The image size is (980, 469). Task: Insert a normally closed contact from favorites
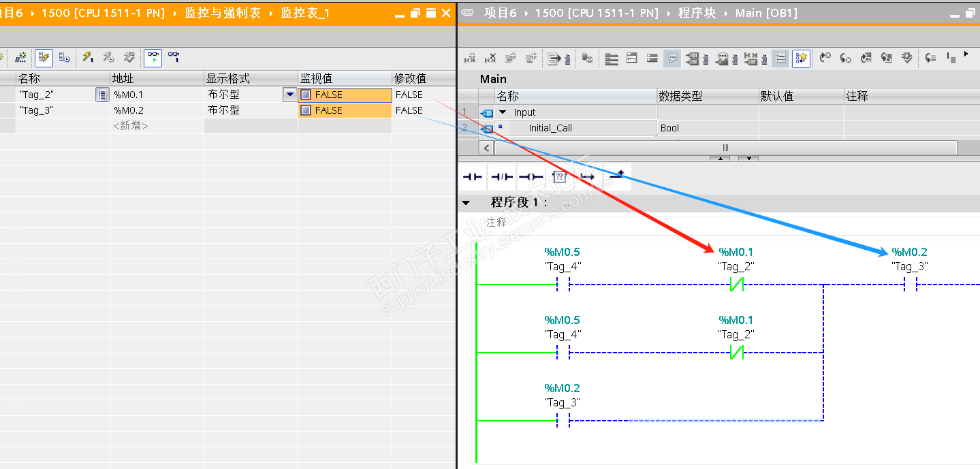click(x=502, y=176)
